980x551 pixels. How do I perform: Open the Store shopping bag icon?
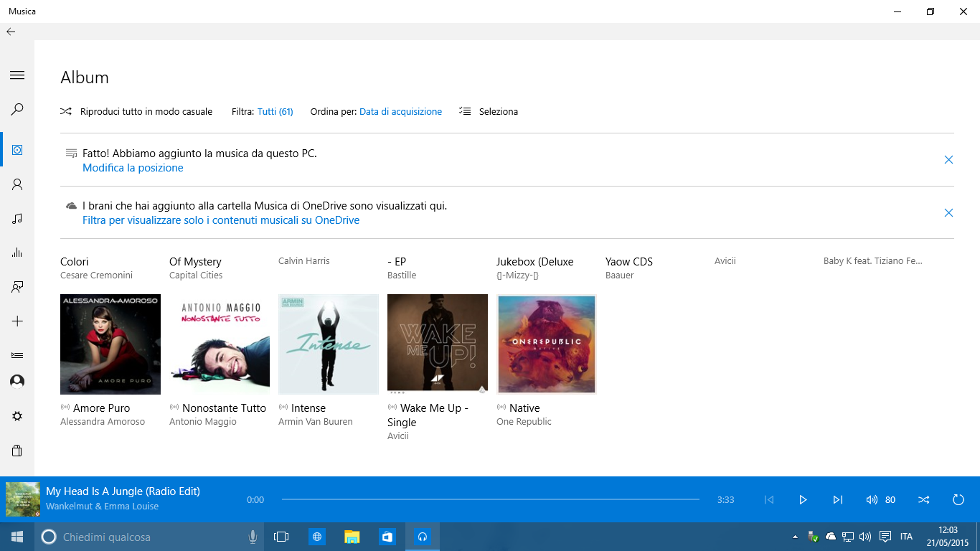coord(17,451)
